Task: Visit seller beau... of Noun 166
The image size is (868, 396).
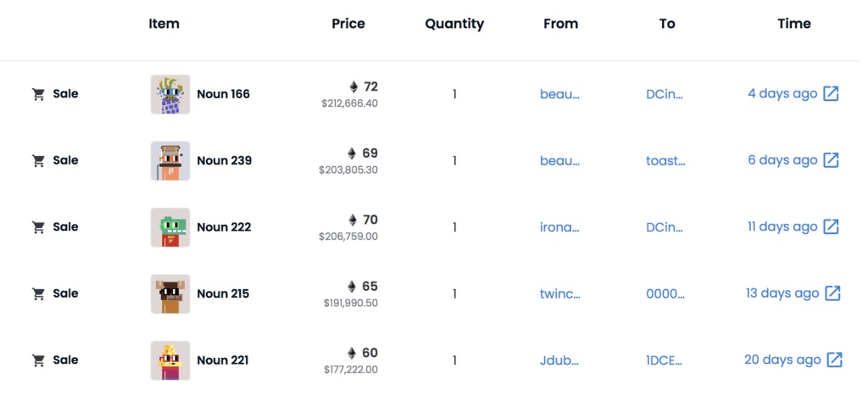Action: tap(559, 94)
